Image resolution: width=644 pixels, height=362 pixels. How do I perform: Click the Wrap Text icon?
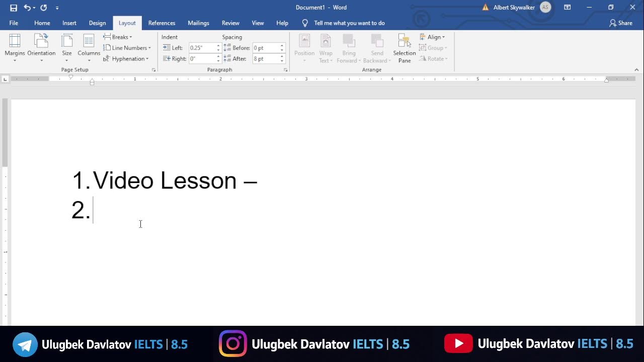(x=326, y=40)
